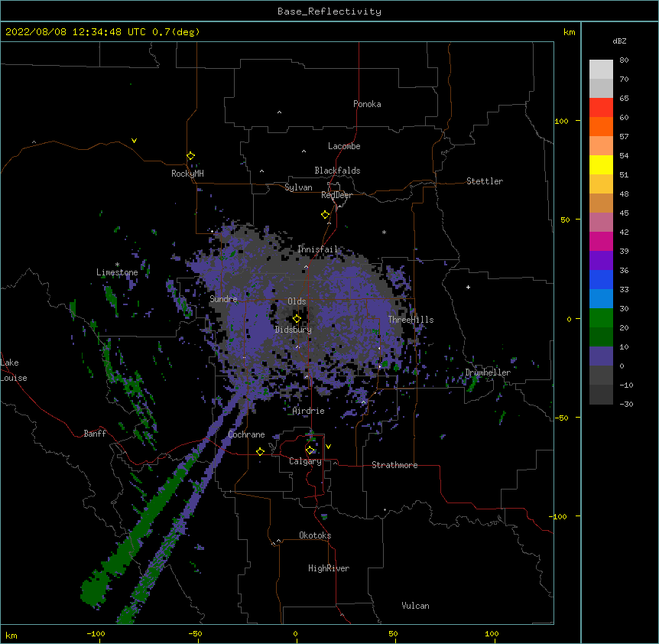Select the yellow radar marker at Olds

(x=297, y=318)
